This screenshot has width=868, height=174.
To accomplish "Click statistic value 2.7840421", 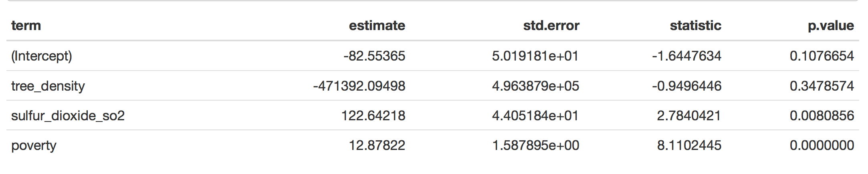I will (689, 115).
